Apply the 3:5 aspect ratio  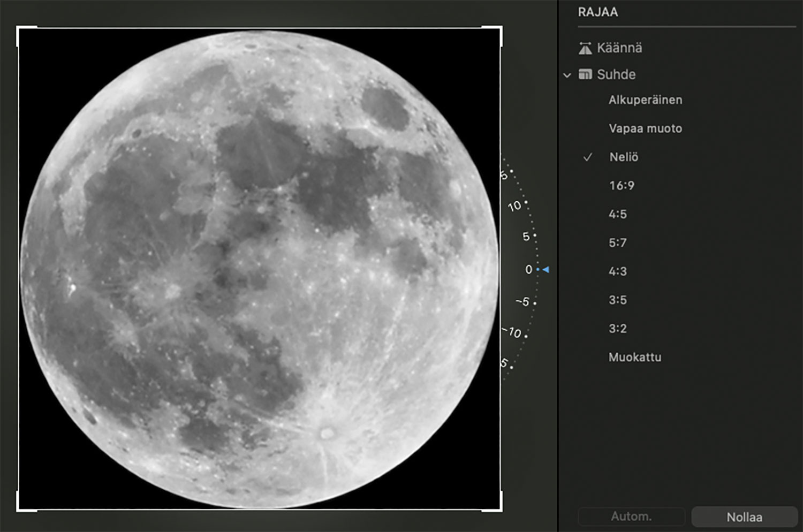[617, 300]
